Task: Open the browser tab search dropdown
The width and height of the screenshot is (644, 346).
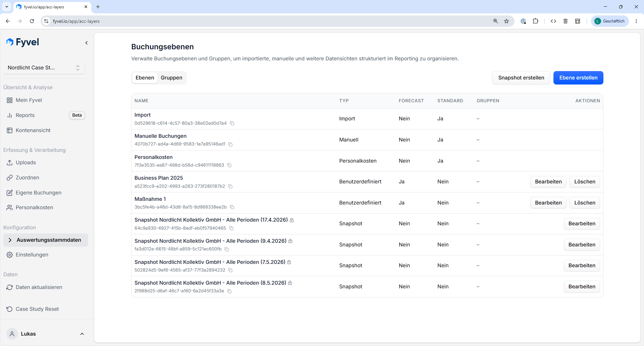Action: click(x=7, y=7)
